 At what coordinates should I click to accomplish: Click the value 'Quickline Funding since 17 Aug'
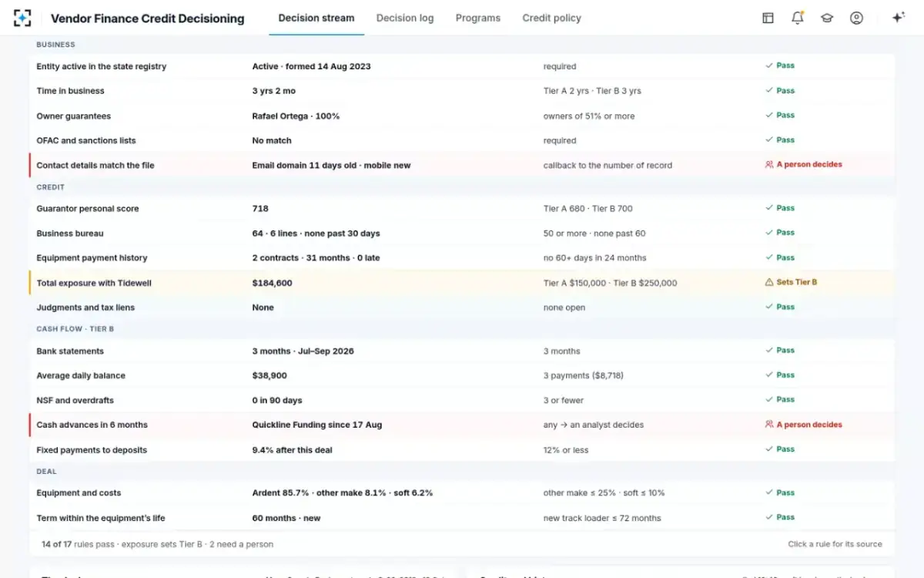coord(316,425)
